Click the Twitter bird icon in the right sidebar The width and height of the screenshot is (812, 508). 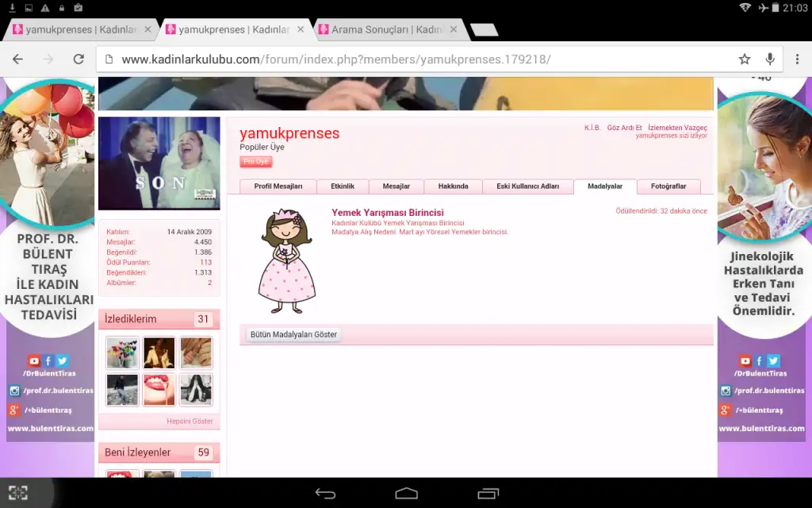(773, 361)
